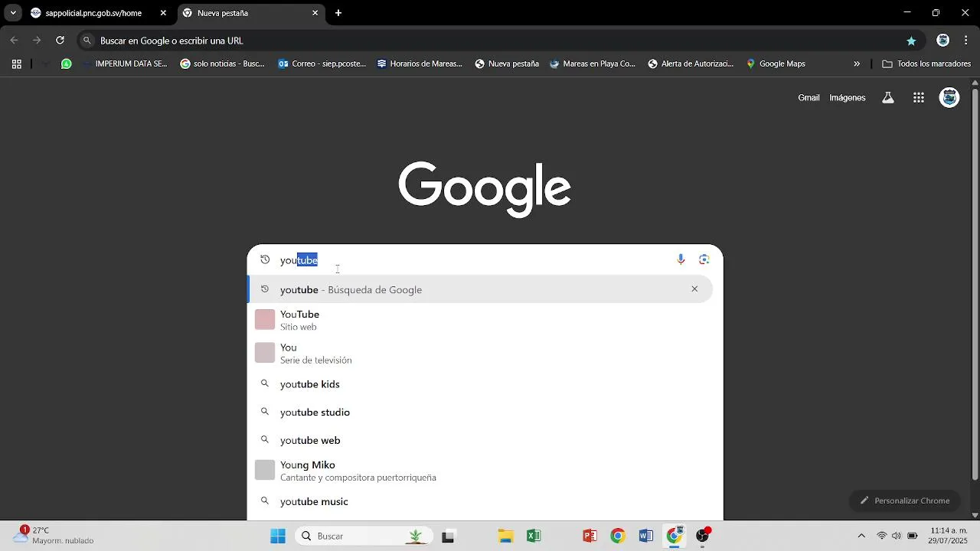This screenshot has height=551, width=980.
Task: Expand the hidden bookmarks chevron
Action: (857, 64)
